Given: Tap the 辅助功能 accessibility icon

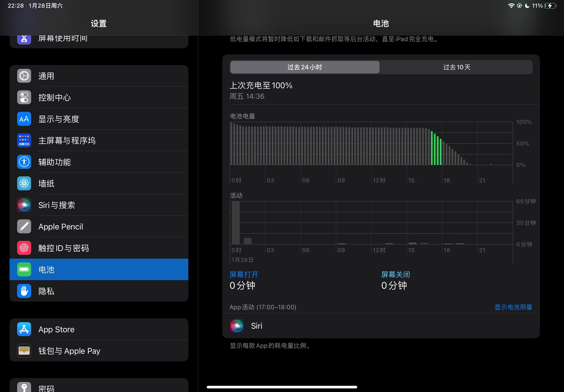Looking at the screenshot, I should coord(24,162).
